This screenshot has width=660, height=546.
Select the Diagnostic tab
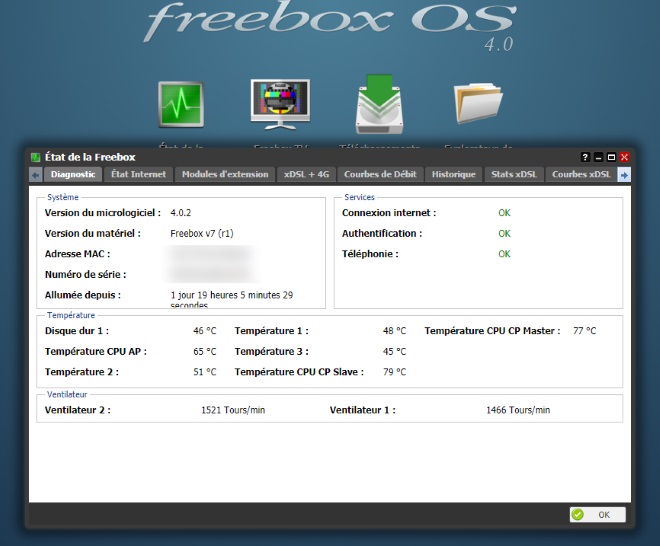pos(73,174)
